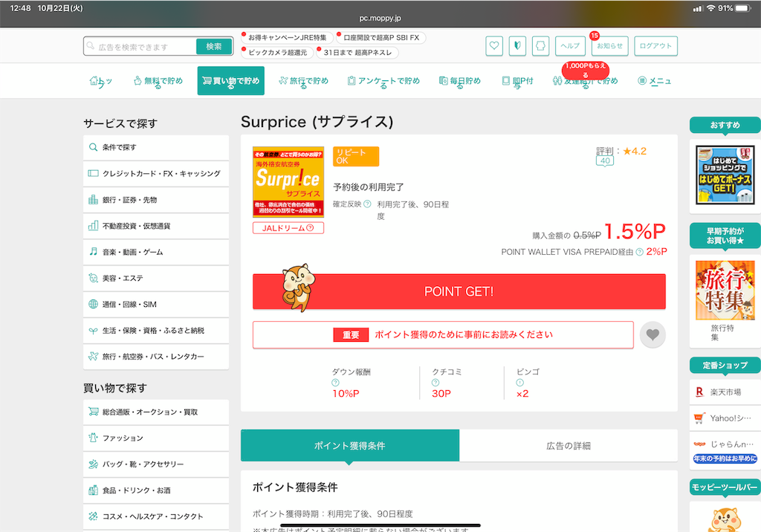The height and width of the screenshot is (532, 761).
Task: Open the 条件で探す search category
Action: click(156, 147)
